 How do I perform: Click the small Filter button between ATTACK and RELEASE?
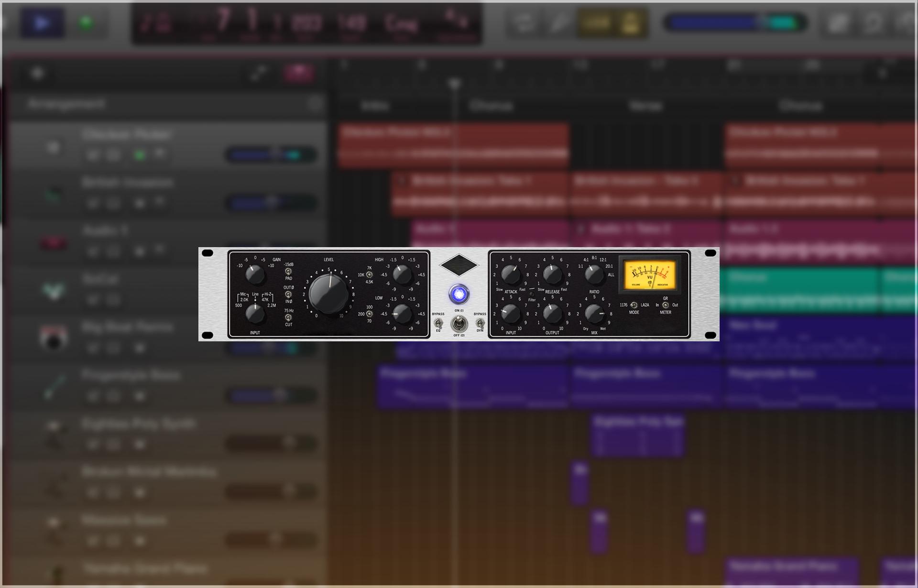(x=532, y=294)
